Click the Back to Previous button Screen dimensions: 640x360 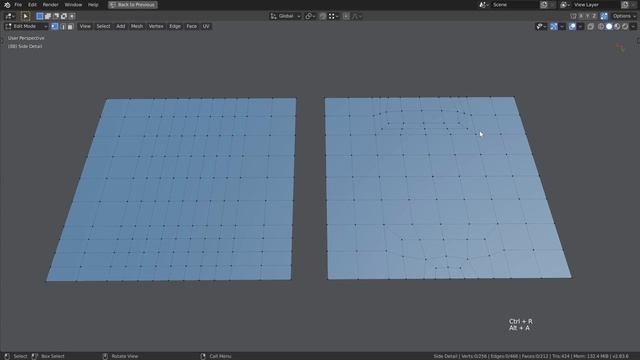[x=133, y=5]
